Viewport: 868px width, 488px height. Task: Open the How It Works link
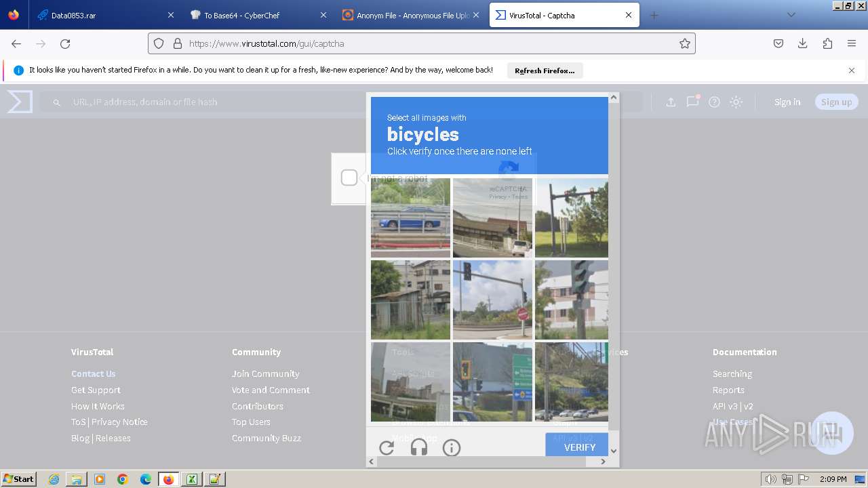[98, 406]
